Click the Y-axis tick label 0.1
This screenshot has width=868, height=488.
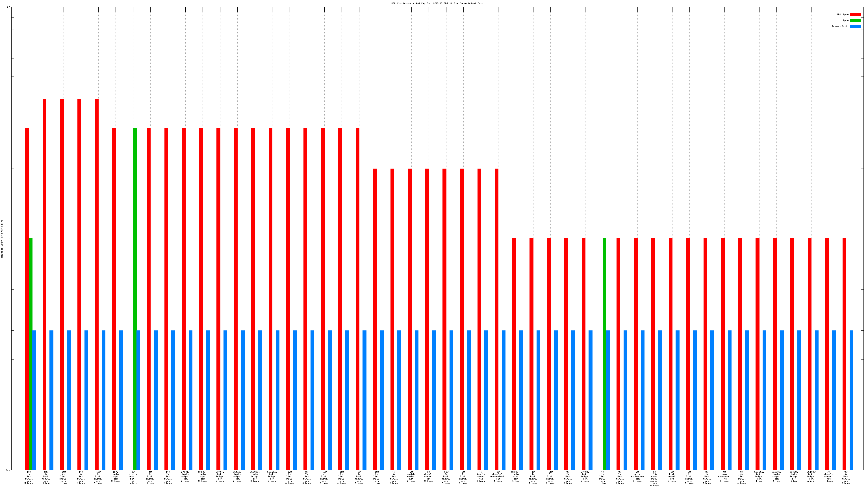pyautogui.click(x=8, y=469)
